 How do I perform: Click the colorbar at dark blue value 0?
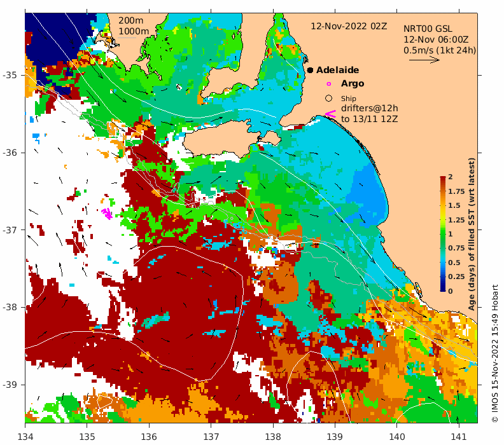click(x=443, y=290)
